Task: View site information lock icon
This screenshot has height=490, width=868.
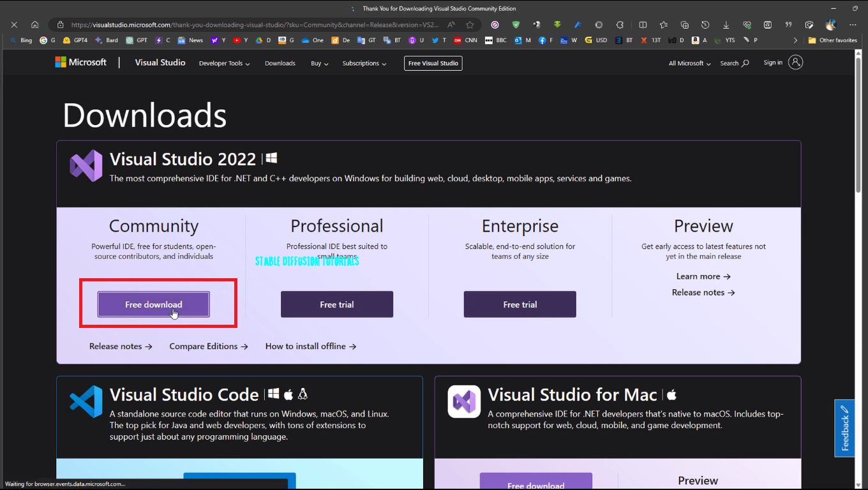Action: pos(61,25)
